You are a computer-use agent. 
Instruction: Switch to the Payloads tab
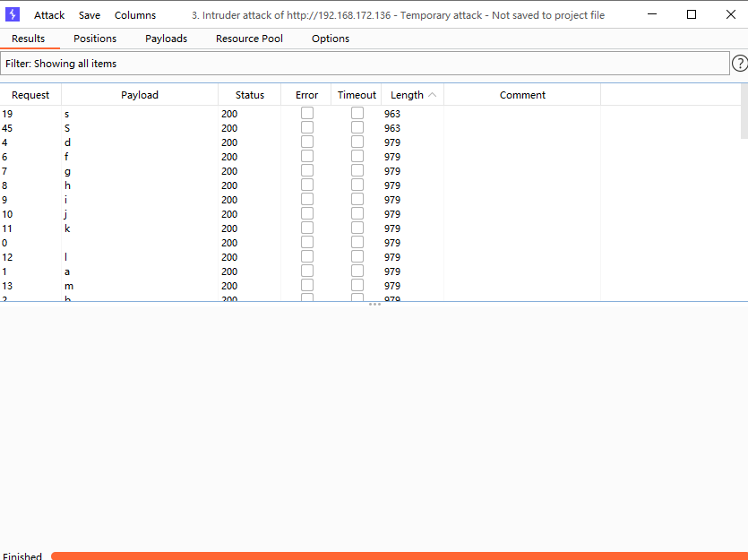166,39
